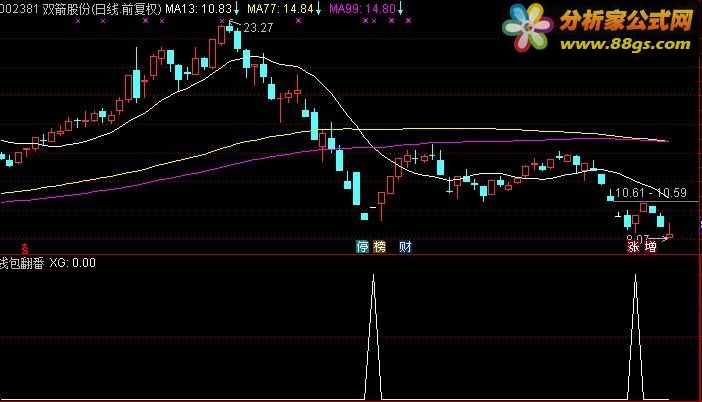Click the 10.61 - 10.59 gap price label
This screenshot has width=702, height=402.
point(651,193)
